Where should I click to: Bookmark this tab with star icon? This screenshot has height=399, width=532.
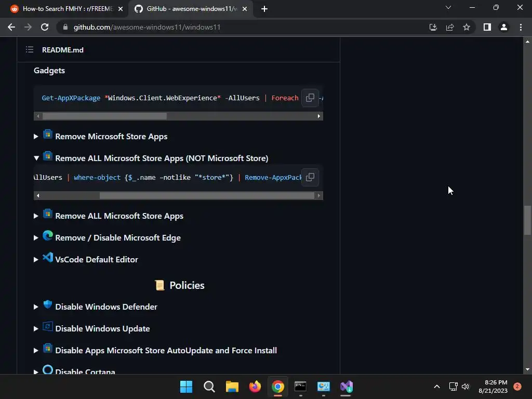(x=467, y=27)
